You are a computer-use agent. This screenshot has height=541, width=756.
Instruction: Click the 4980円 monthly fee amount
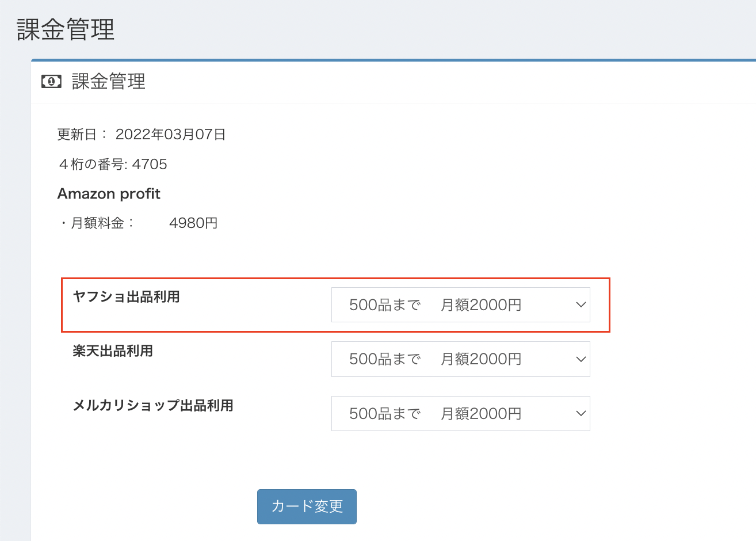[193, 223]
